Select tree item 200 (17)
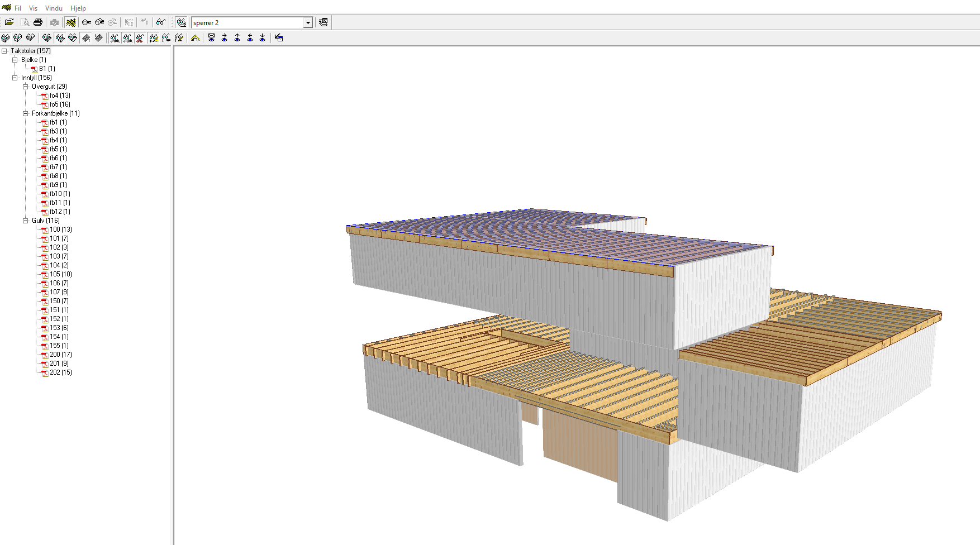Screen dimensions: 980x545 [61, 355]
